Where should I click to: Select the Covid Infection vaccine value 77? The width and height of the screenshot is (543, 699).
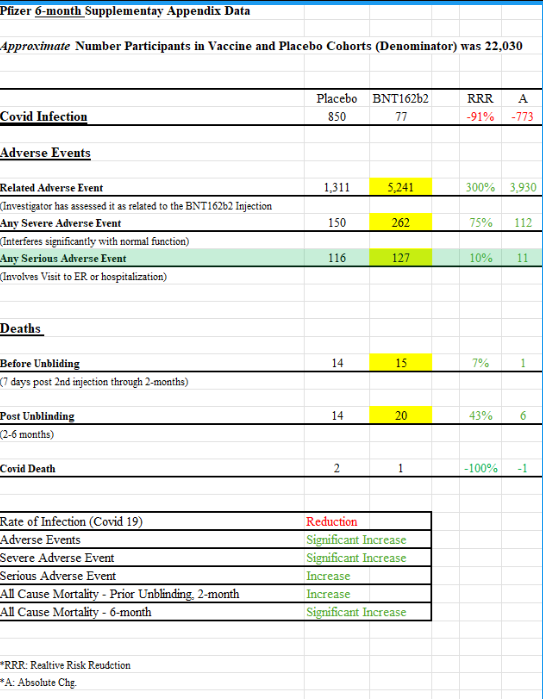(x=401, y=117)
